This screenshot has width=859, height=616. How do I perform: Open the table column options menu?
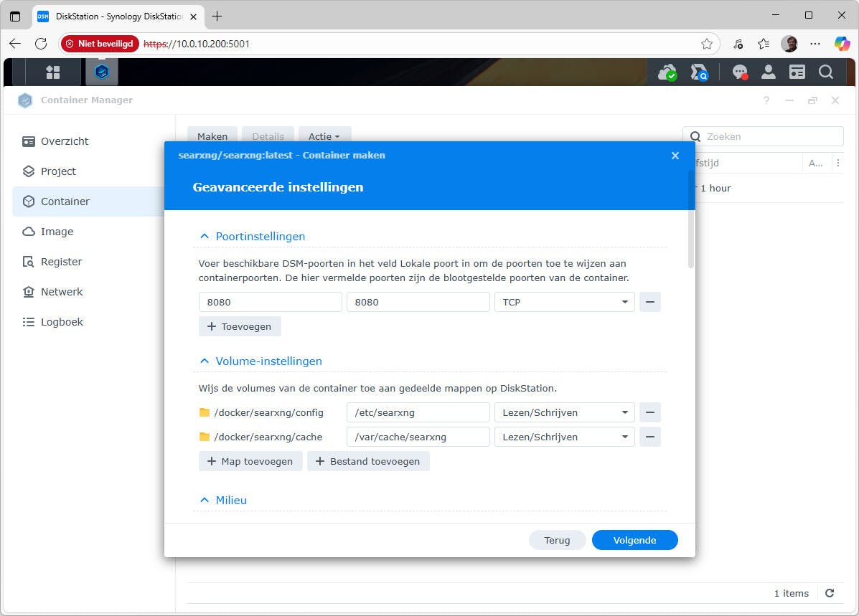pos(837,163)
